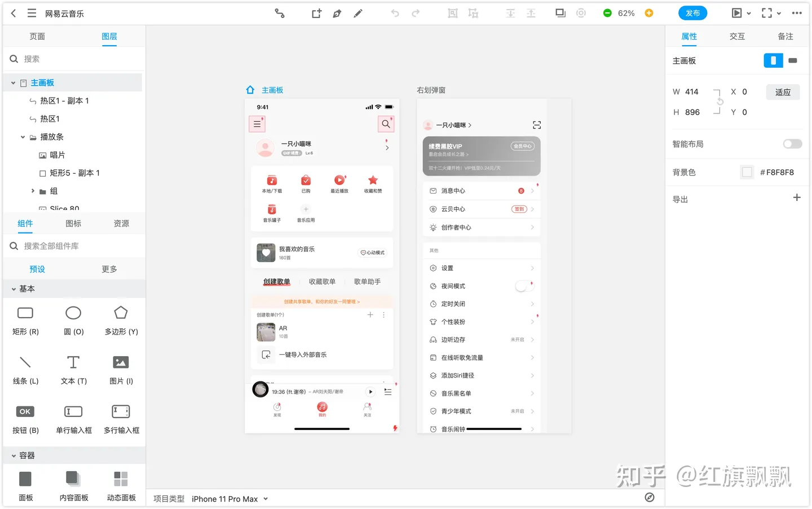Toggle the aspect ratio lock icon

[x=720, y=102]
